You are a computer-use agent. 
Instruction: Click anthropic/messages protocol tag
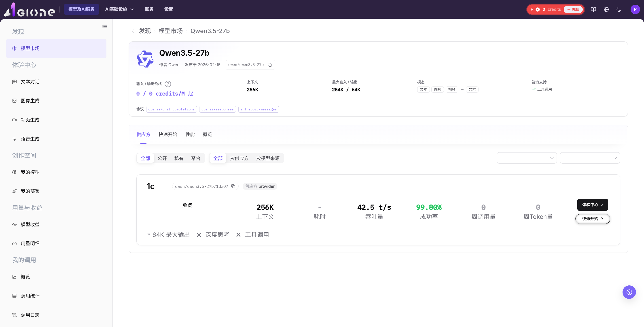pyautogui.click(x=258, y=110)
